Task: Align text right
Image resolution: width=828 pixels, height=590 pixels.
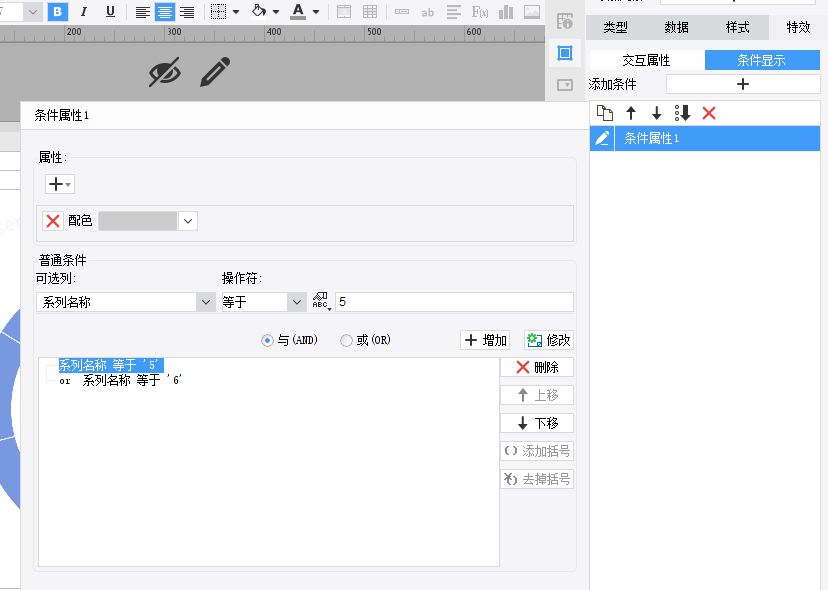Action: pos(187,12)
